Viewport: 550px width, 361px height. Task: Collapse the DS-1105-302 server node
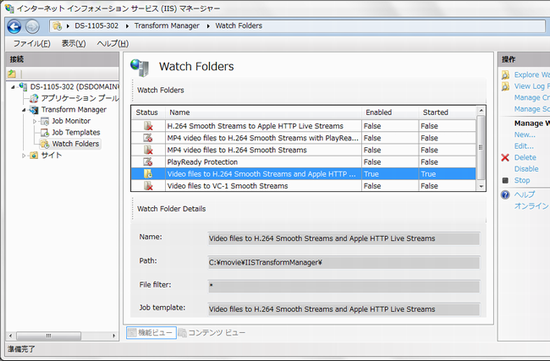coord(13,87)
